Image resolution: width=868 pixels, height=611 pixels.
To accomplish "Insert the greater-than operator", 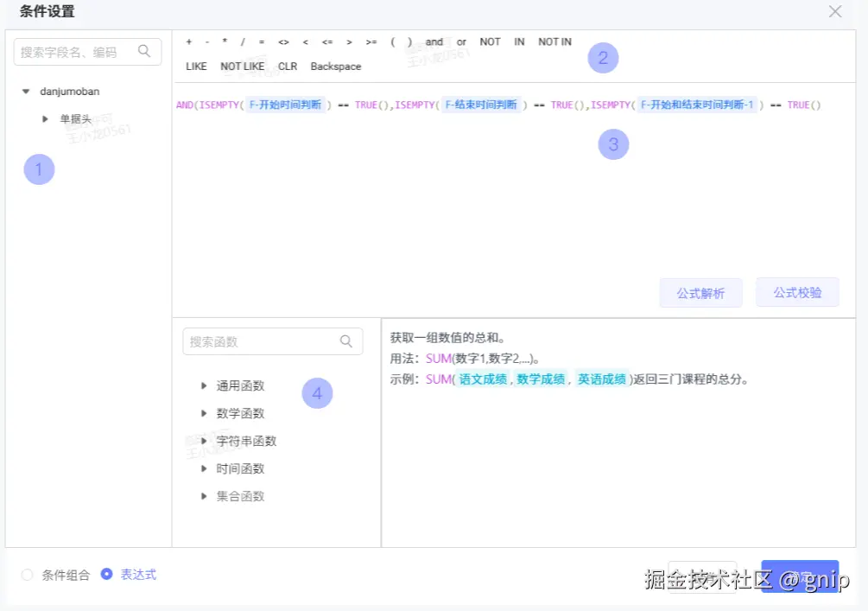I will click(349, 42).
